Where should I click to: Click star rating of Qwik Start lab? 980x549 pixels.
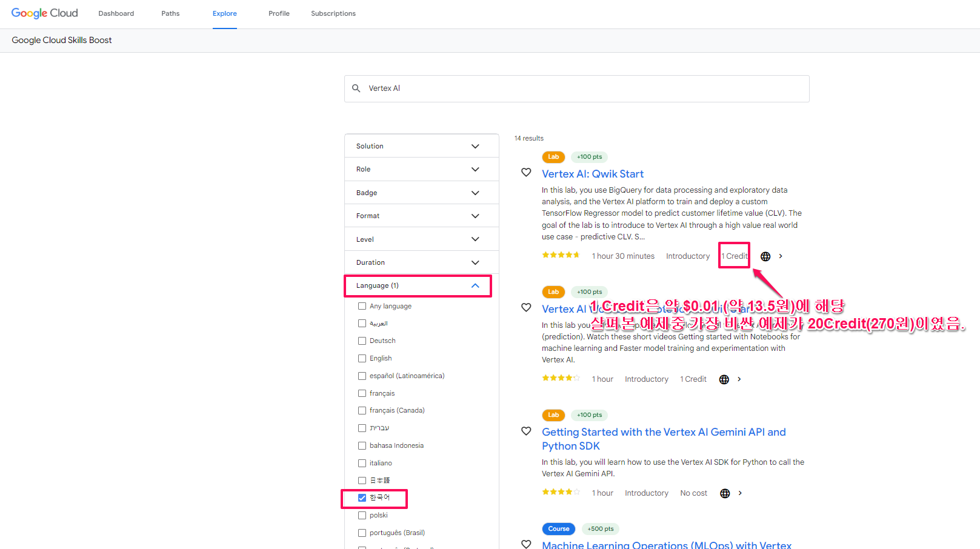[x=561, y=255]
